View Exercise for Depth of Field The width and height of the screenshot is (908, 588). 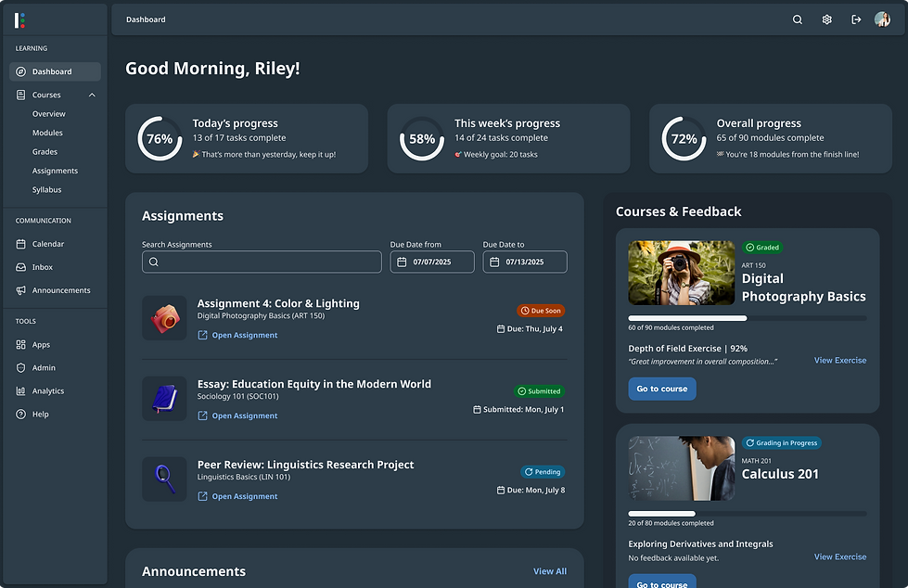840,361
